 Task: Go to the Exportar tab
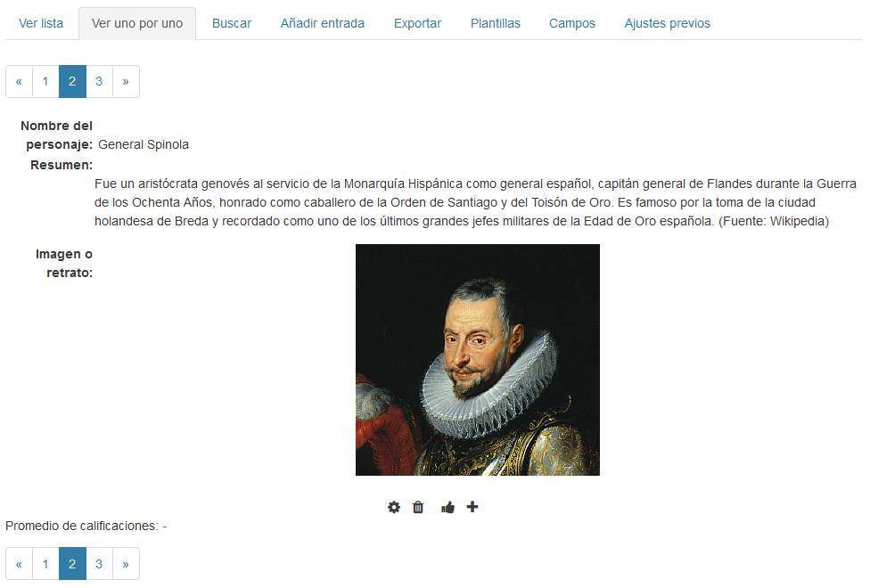coord(417,23)
